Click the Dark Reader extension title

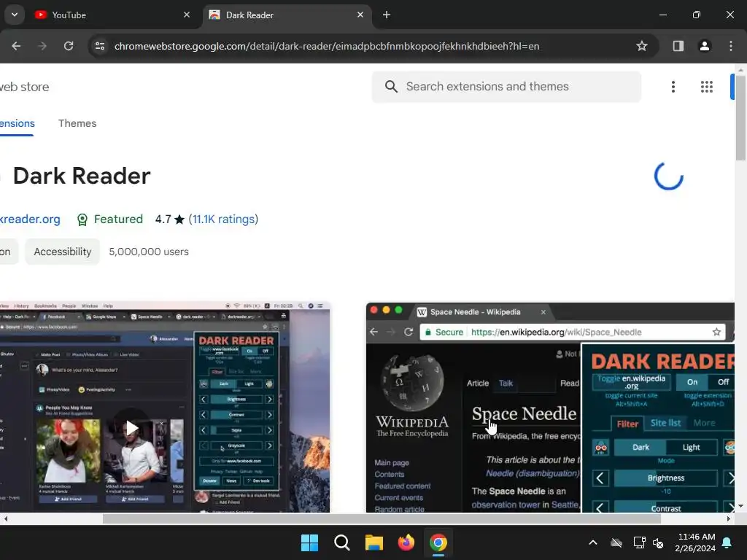coord(82,176)
